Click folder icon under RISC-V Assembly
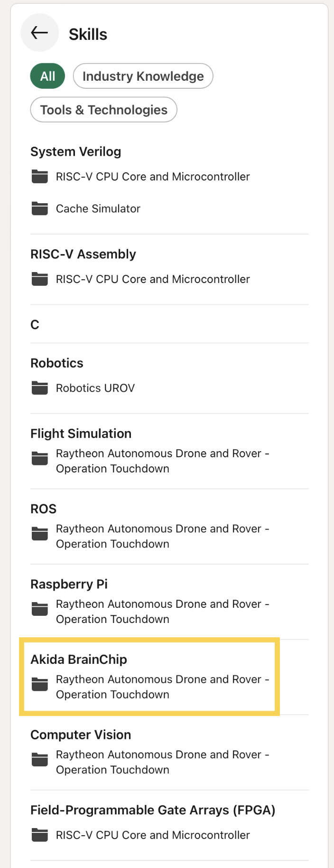Image resolution: width=334 pixels, height=868 pixels. click(x=39, y=279)
